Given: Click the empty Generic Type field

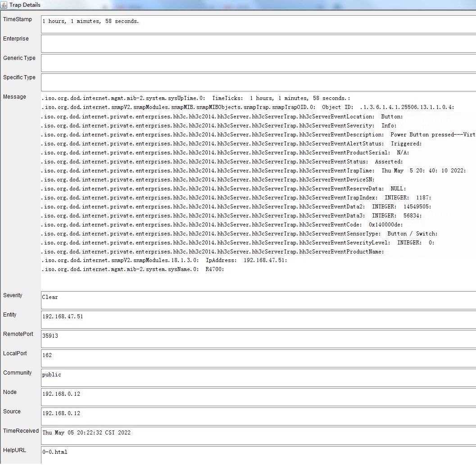Looking at the screenshot, I should point(258,63).
